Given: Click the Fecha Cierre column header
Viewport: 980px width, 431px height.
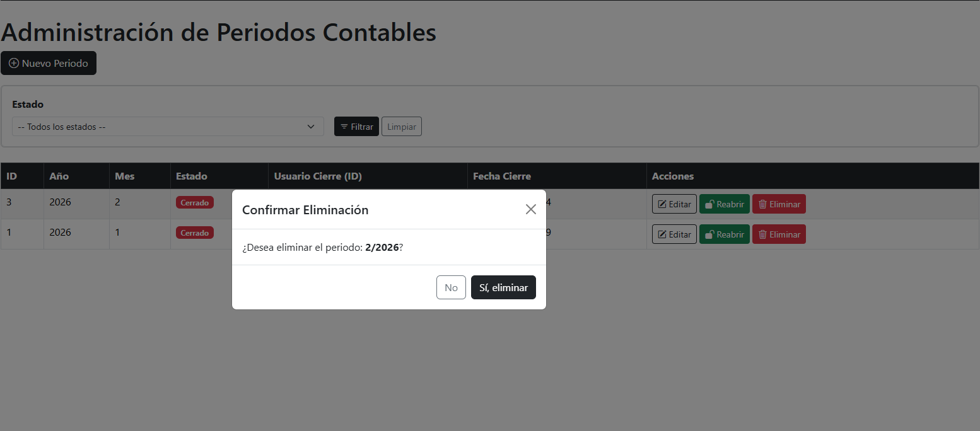Looking at the screenshot, I should pyautogui.click(x=502, y=176).
